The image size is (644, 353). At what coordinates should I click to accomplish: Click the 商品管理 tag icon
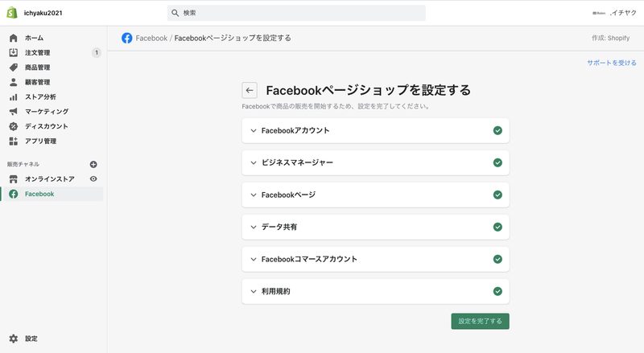tap(13, 68)
